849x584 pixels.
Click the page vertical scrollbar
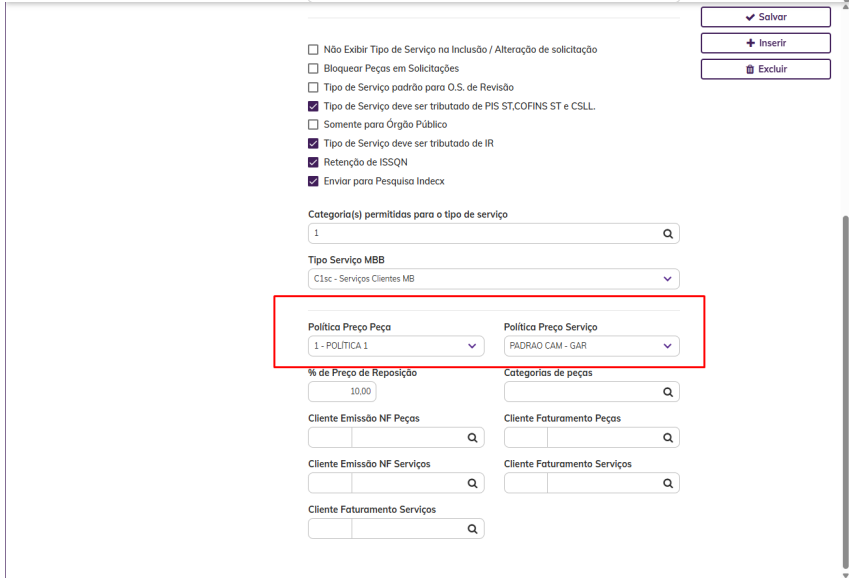pos(845,300)
